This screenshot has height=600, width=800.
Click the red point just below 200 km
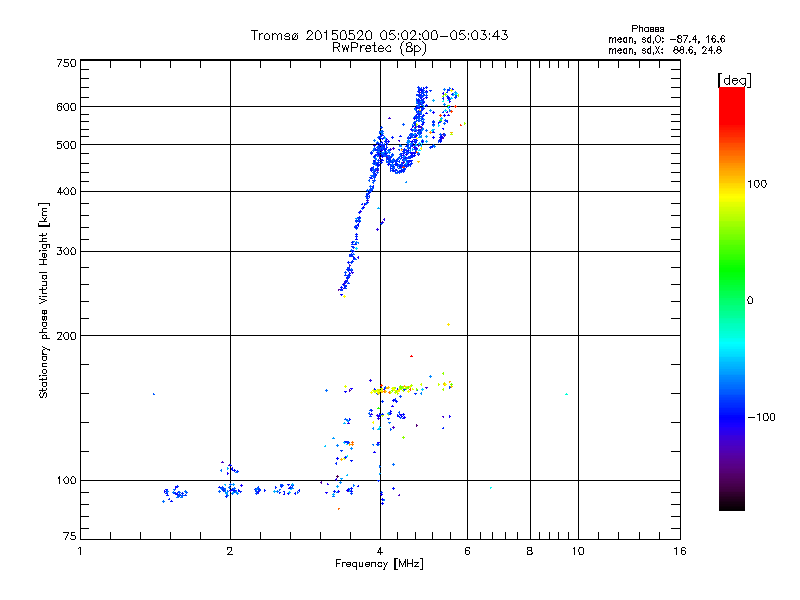(411, 356)
